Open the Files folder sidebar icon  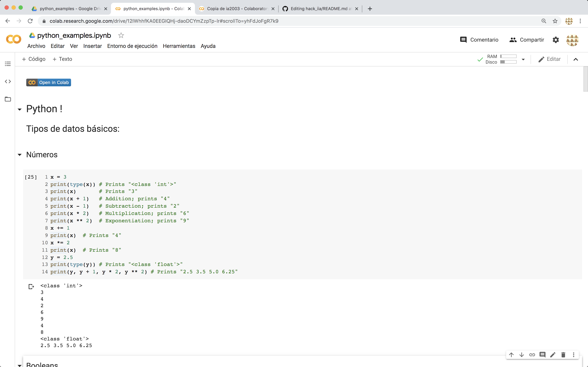tap(8, 99)
